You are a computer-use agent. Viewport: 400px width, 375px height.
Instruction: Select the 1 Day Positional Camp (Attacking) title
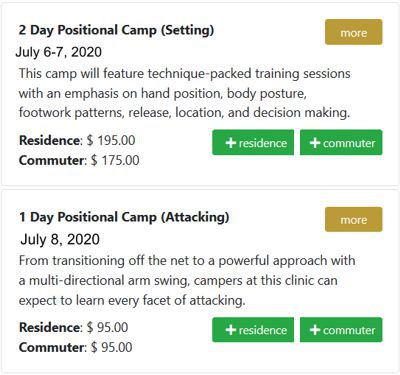click(124, 217)
